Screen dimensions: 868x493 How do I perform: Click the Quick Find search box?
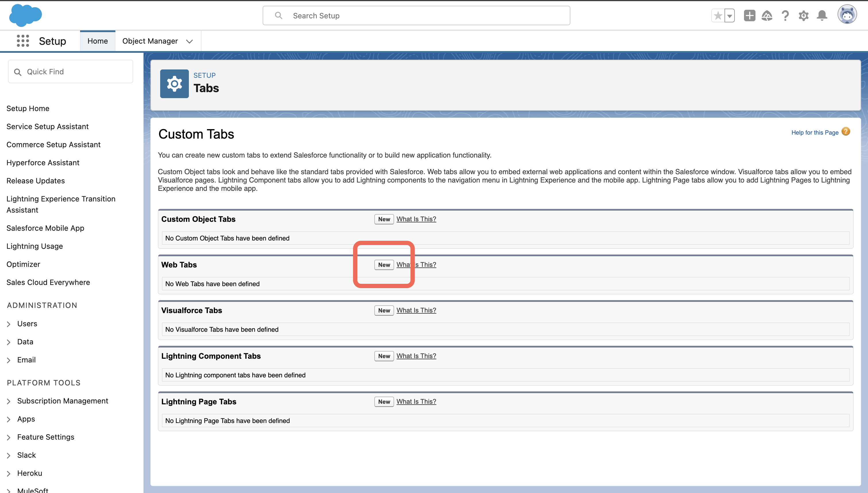[70, 71]
